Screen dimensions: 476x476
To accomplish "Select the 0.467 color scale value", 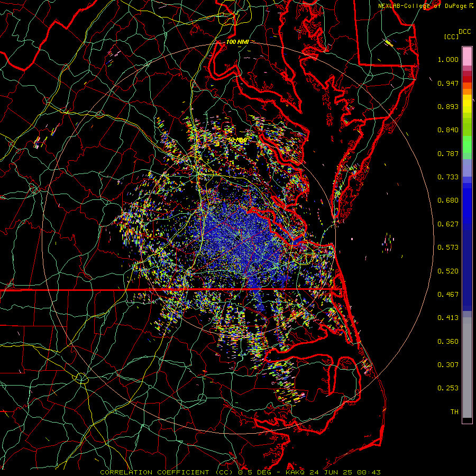I will click(448, 295).
